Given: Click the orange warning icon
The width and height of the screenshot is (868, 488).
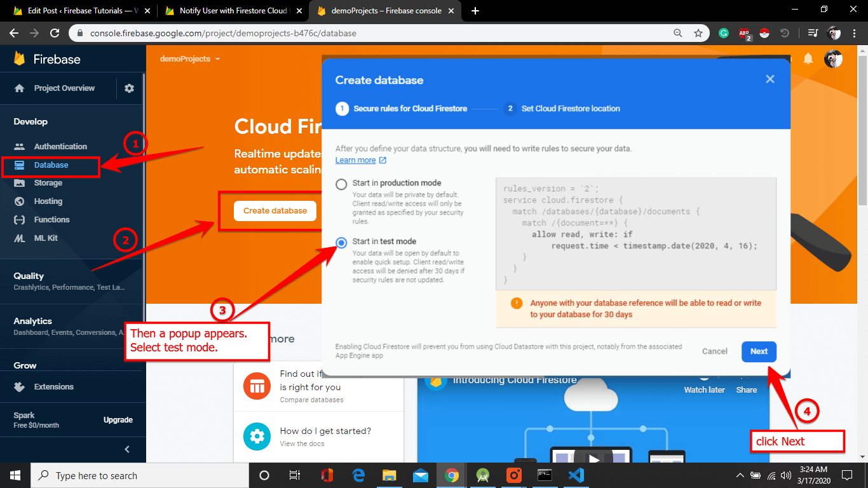Looking at the screenshot, I should pos(517,303).
